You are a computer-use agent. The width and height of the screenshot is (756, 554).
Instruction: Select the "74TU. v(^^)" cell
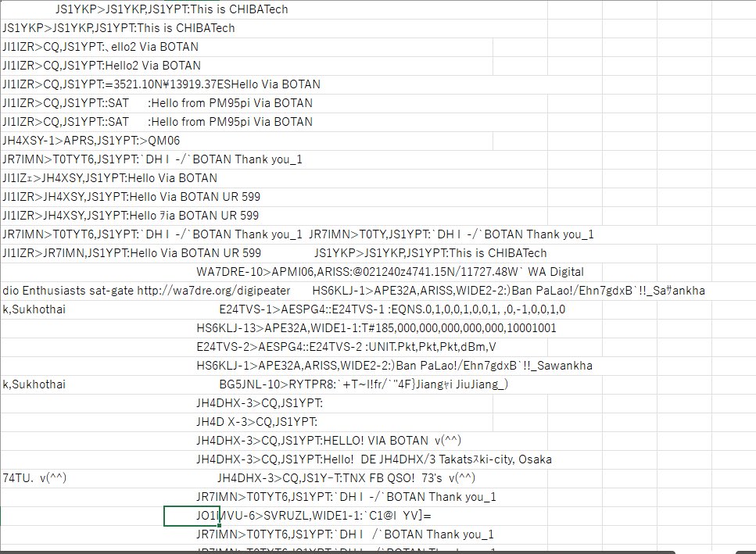click(34, 479)
